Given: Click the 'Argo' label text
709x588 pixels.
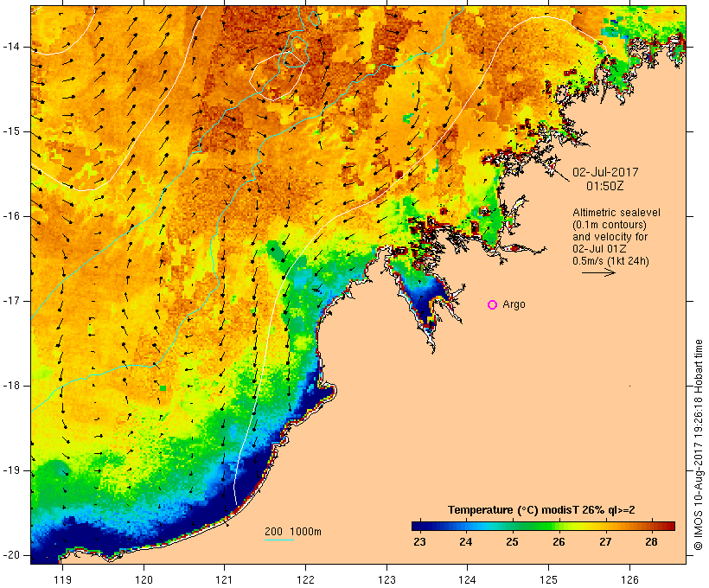Looking at the screenshot, I should click(x=514, y=304).
